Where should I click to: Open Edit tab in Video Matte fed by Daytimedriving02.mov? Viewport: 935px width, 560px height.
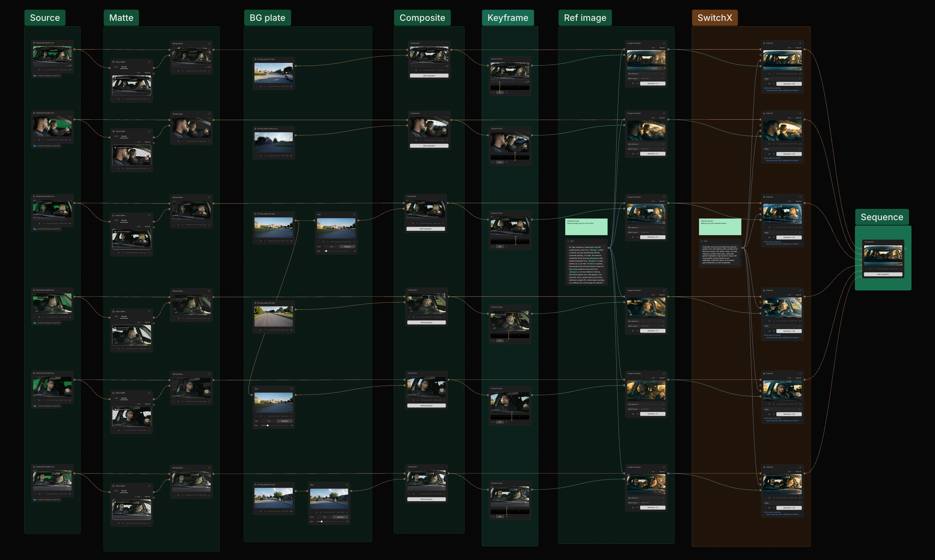[116, 136]
